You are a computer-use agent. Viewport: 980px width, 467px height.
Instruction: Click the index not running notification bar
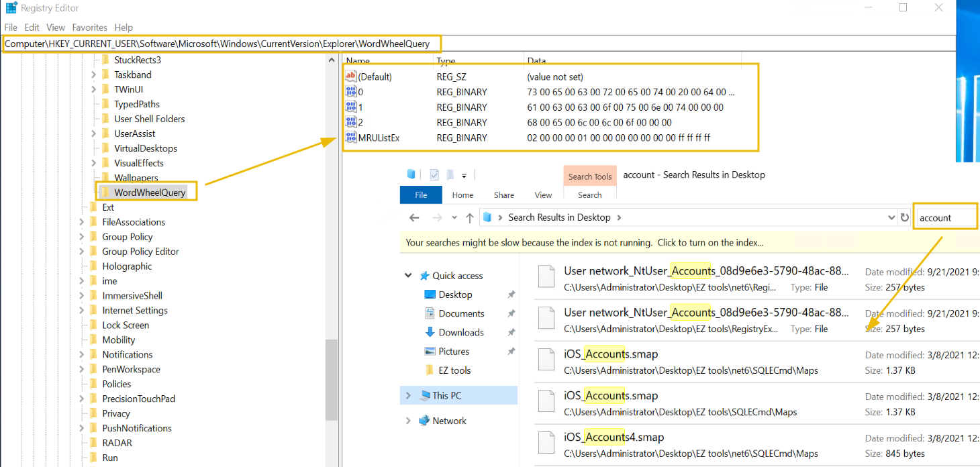(x=584, y=243)
